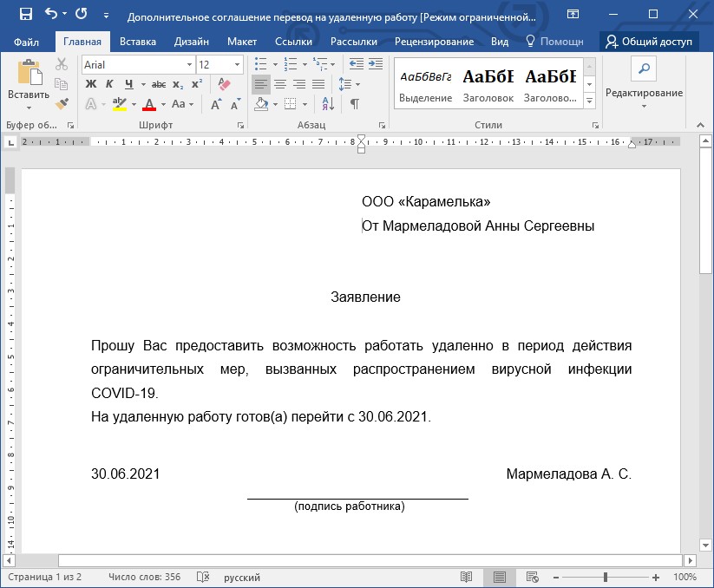Open Font dialog launcher in Шрифт
The height and width of the screenshot is (588, 714).
(x=240, y=125)
